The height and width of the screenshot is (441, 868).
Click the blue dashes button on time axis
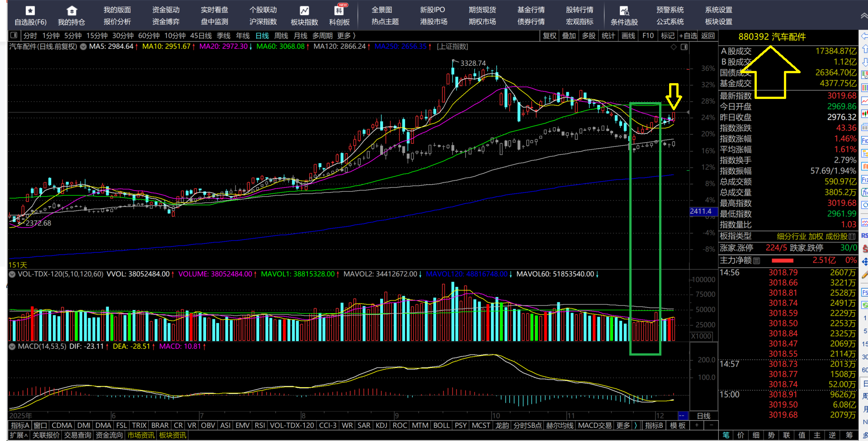(682, 416)
